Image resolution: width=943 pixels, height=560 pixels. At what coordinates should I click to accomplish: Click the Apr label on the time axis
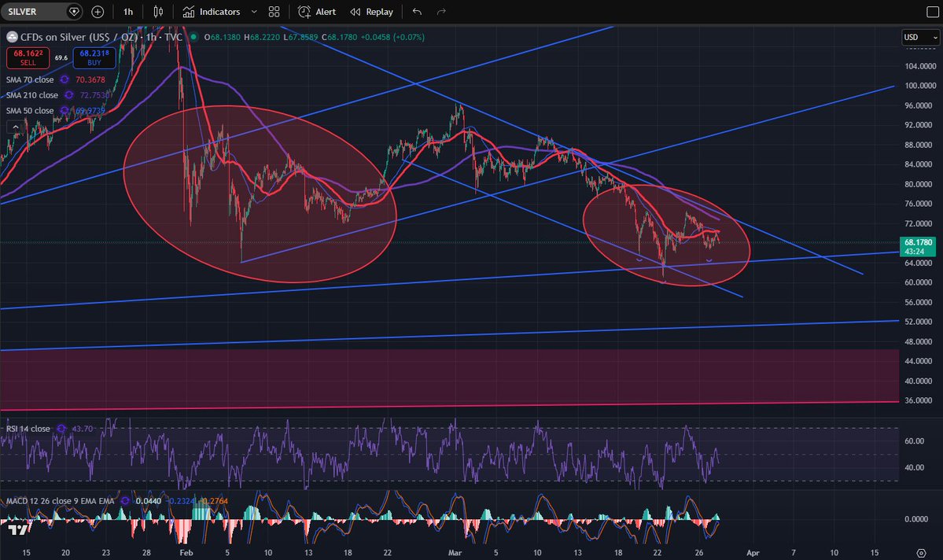point(753,553)
